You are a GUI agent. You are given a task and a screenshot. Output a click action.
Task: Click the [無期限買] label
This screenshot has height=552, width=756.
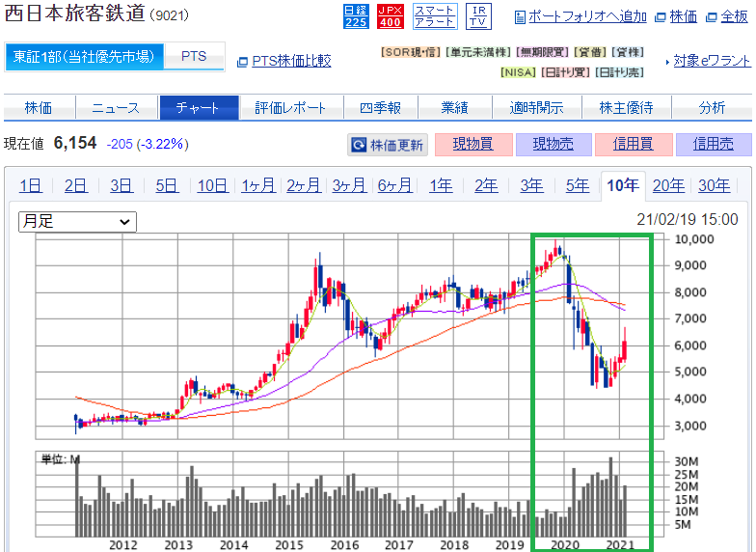pos(542,52)
